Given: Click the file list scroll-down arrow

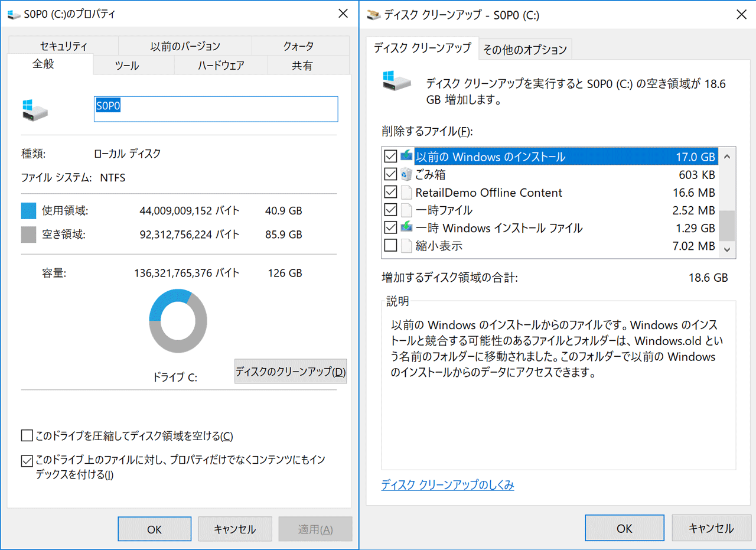Looking at the screenshot, I should 727,250.
